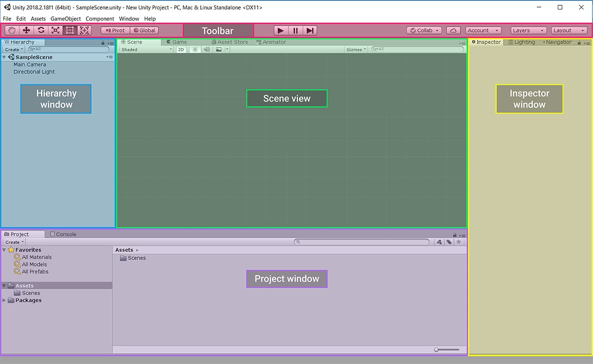Viewport: 593px width, 364px height.
Task: Toggle scene lighting sun icon
Action: (x=195, y=50)
